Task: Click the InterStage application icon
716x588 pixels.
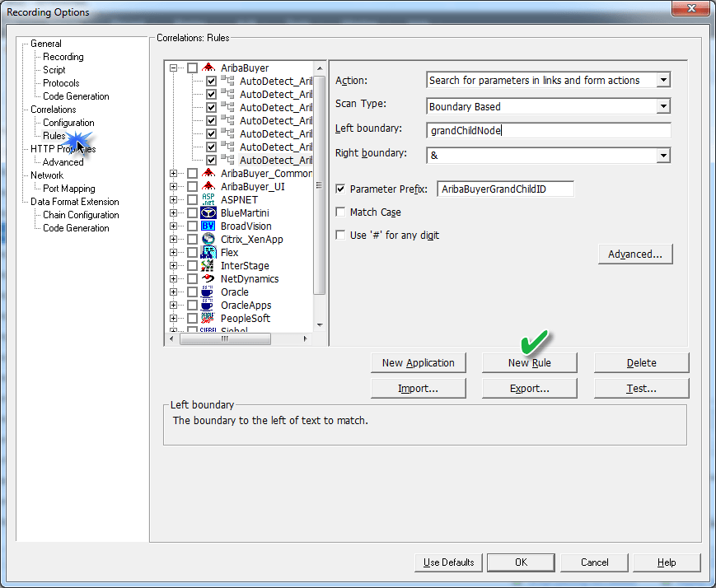Action: (208, 265)
